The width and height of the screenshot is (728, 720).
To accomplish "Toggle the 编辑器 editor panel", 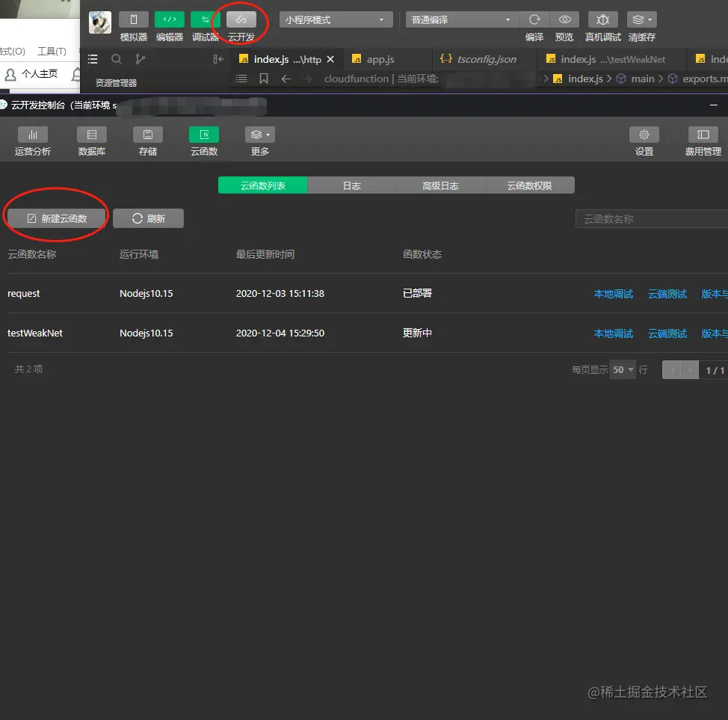I will point(169,20).
